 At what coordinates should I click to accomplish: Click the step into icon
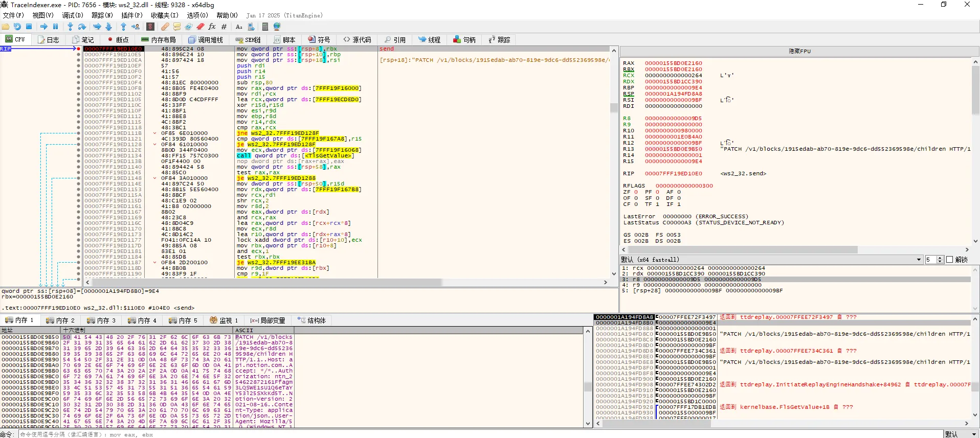[x=70, y=27]
